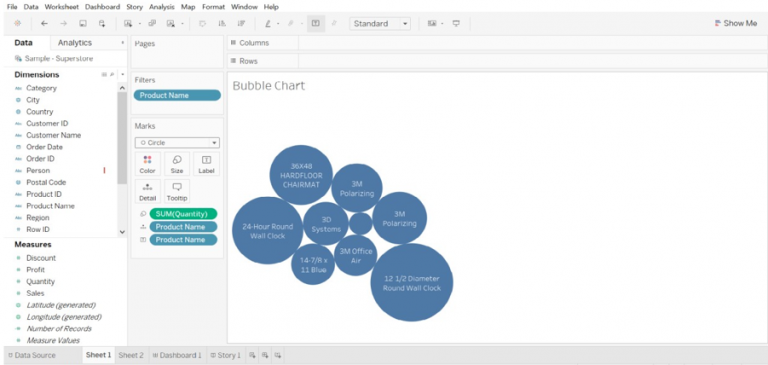Expand the Data pane tab options arrow
This screenshot has height=365, width=768.
pos(122,43)
